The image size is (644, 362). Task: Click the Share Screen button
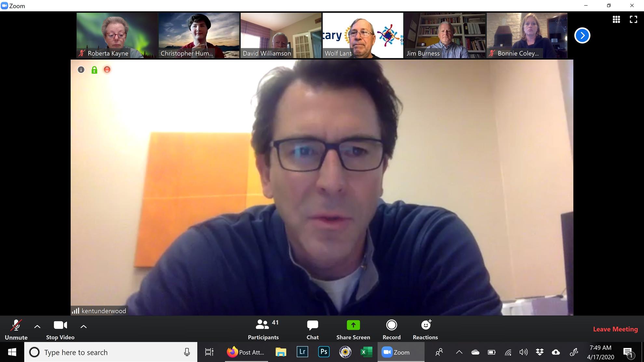pyautogui.click(x=353, y=329)
